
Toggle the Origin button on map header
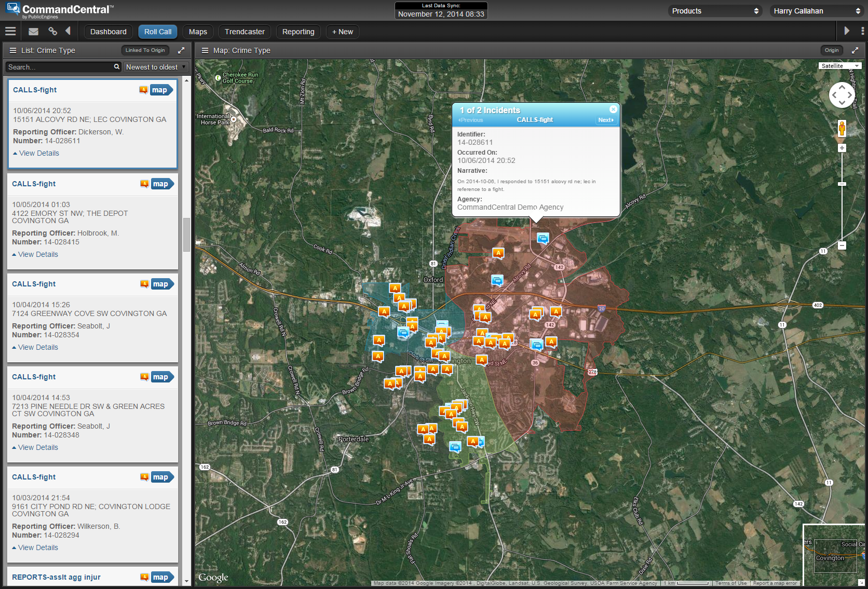831,50
